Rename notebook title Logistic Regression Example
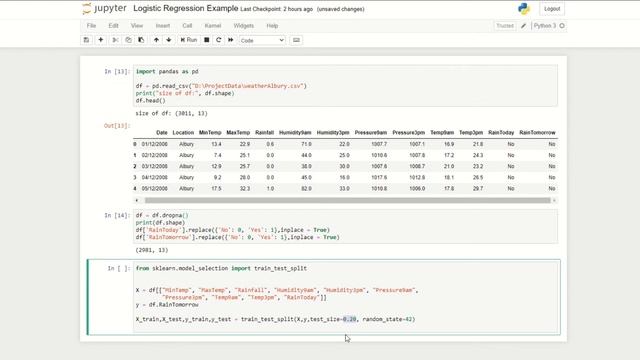The image size is (640, 360). [x=185, y=9]
